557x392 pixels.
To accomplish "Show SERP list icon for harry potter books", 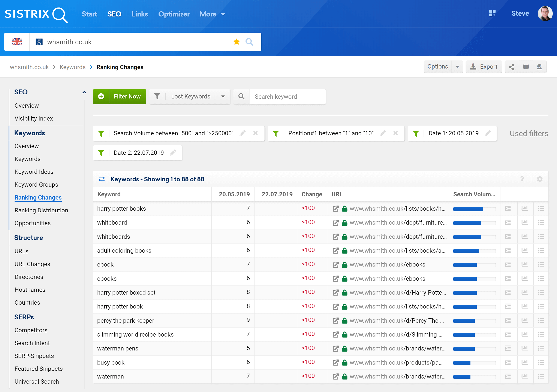I will (508, 209).
